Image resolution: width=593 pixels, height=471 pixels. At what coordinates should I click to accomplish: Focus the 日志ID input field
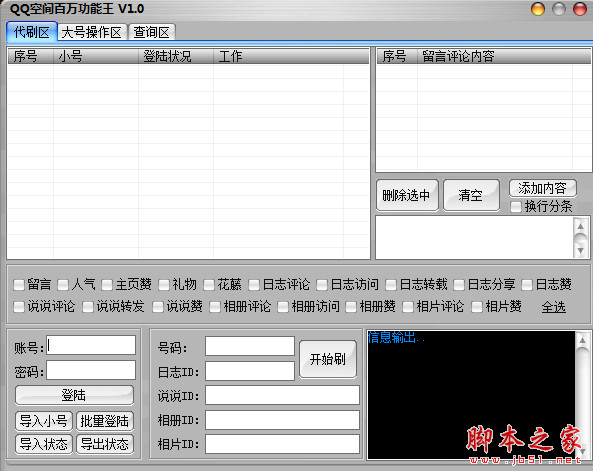(x=250, y=371)
